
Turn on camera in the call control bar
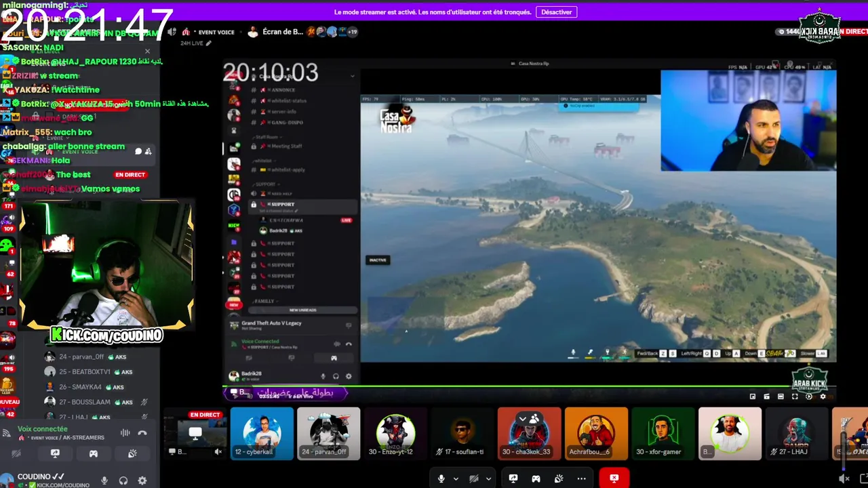[474, 479]
